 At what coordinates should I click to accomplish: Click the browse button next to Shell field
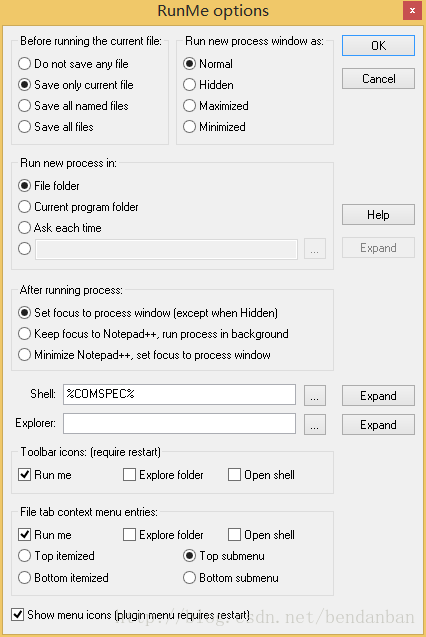tap(315, 395)
